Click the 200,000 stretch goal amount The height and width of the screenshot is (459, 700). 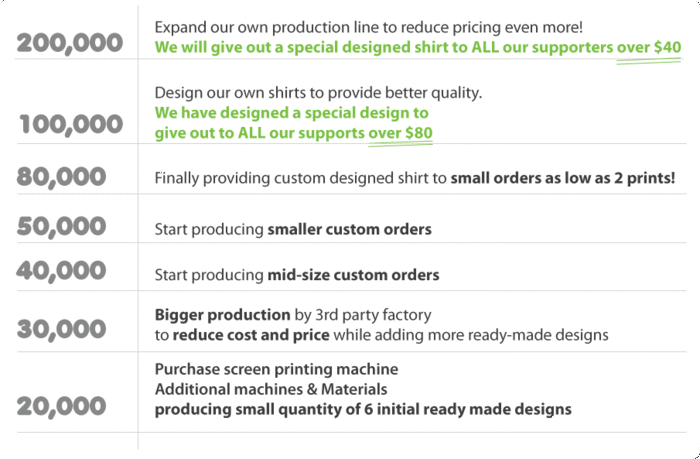pyautogui.click(x=70, y=44)
